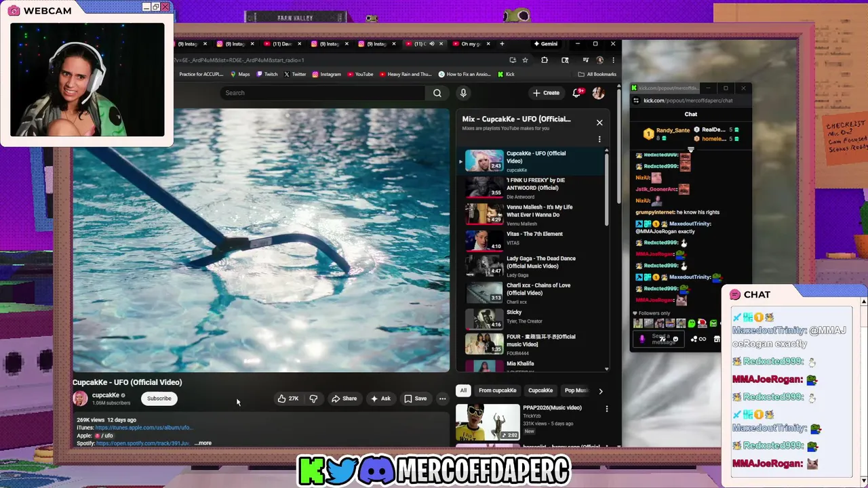Open the cupcakKe channel avatar
The height and width of the screenshot is (488, 868).
[x=80, y=399]
